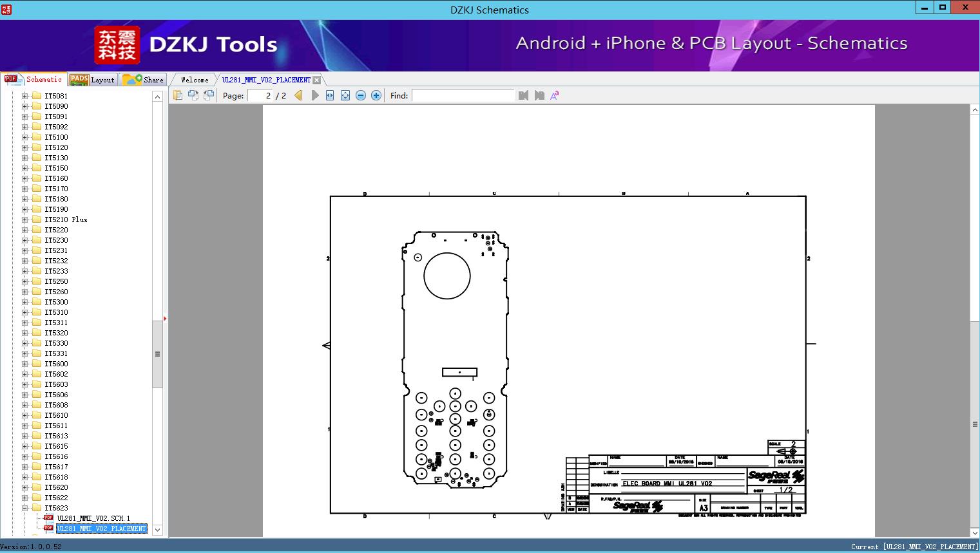Go to the next page
This screenshot has width=980, height=553.
point(314,95)
